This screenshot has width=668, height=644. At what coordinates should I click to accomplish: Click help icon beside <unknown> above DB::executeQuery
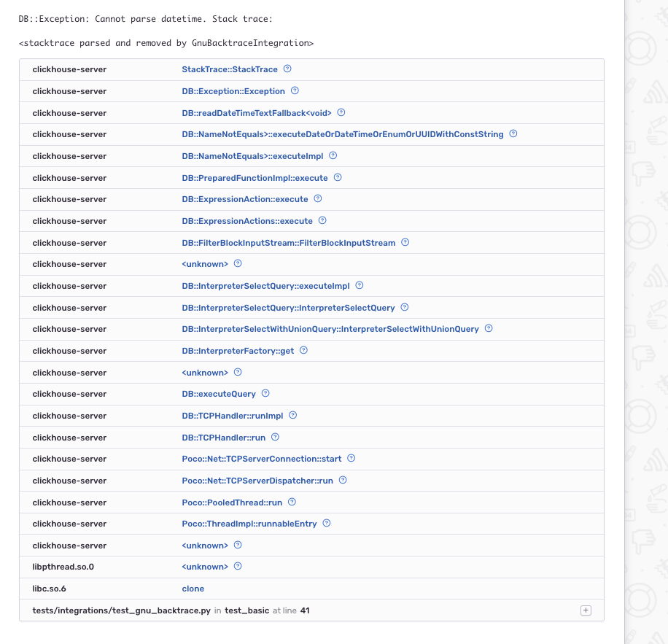tap(238, 372)
